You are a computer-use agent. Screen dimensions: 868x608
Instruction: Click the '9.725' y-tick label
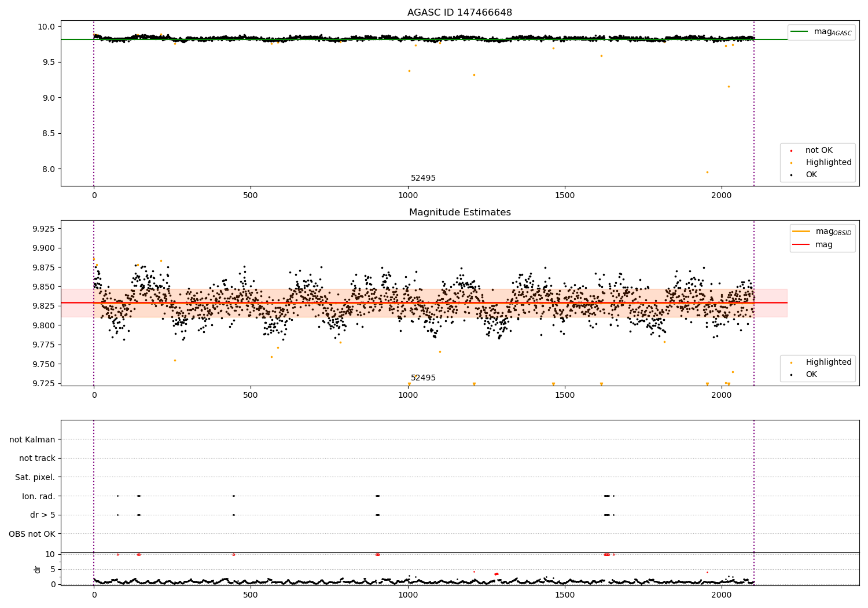click(43, 384)
